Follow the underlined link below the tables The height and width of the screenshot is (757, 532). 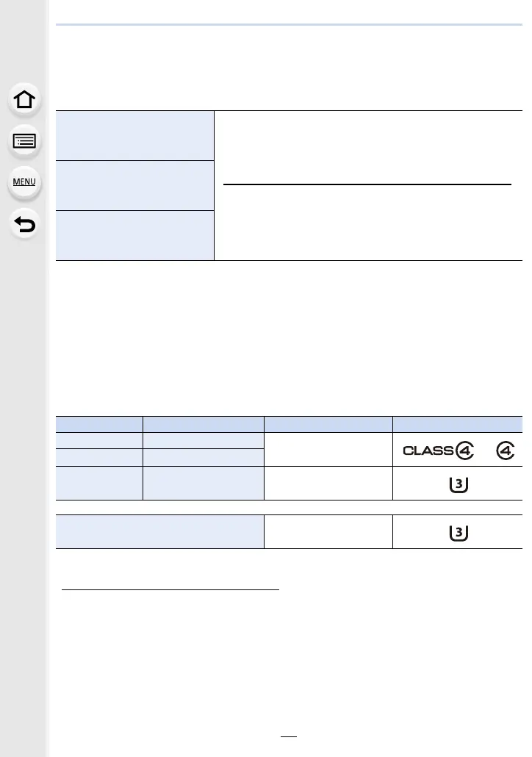[x=170, y=589]
